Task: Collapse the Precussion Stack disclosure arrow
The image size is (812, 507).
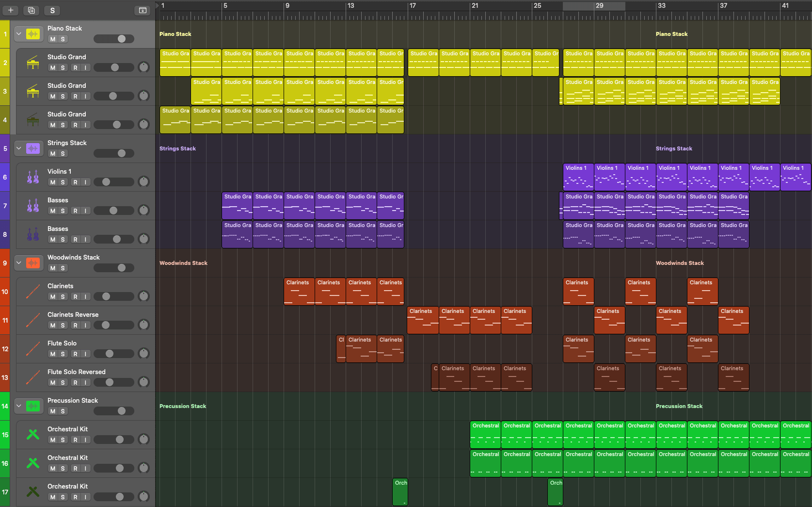Action: point(19,406)
